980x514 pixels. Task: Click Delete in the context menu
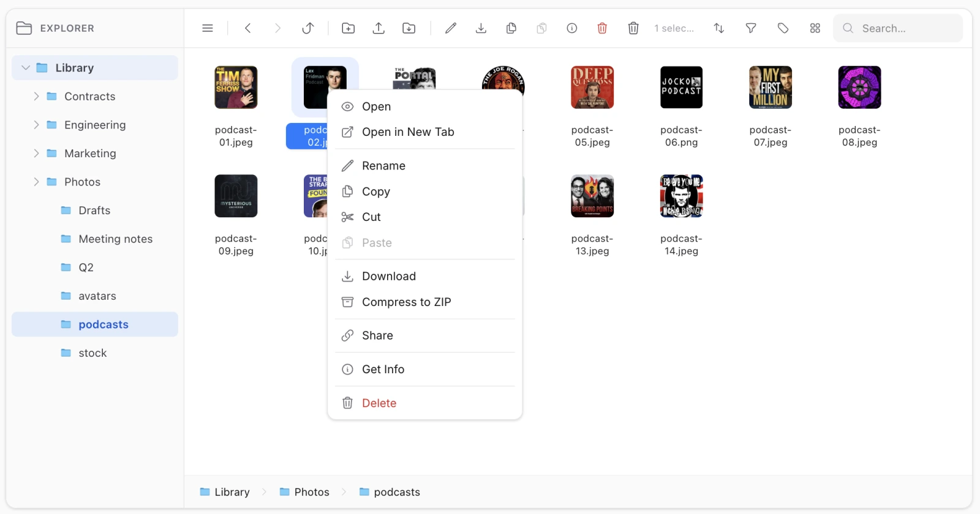click(425, 403)
